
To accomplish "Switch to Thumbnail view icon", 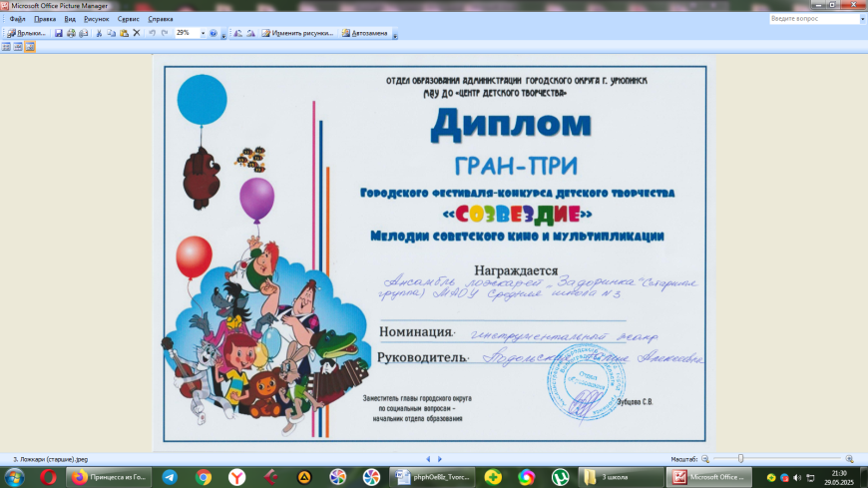I will tap(6, 47).
